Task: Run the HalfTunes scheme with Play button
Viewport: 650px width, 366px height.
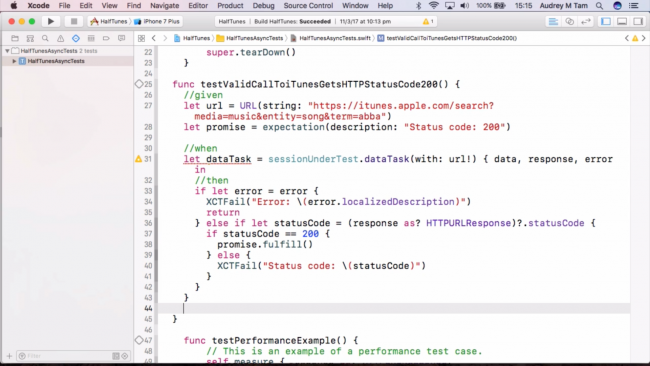Action: [51, 21]
